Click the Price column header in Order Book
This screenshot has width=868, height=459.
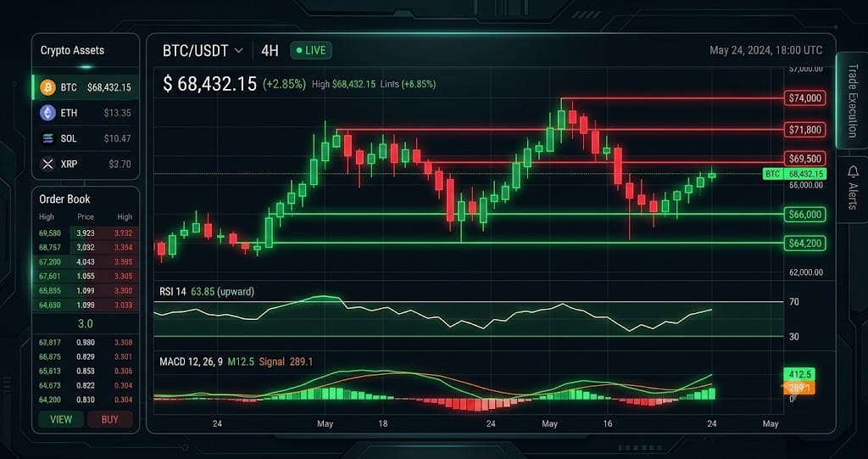click(x=86, y=217)
